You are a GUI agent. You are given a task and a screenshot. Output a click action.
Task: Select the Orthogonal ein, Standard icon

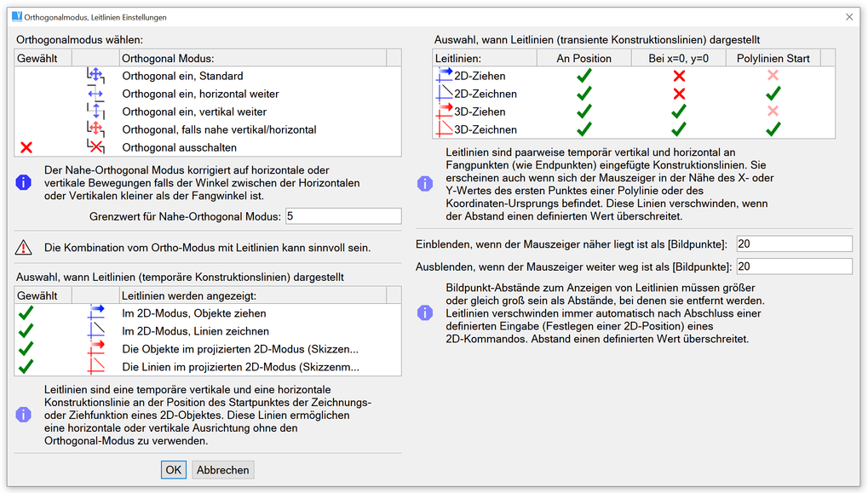tap(95, 76)
